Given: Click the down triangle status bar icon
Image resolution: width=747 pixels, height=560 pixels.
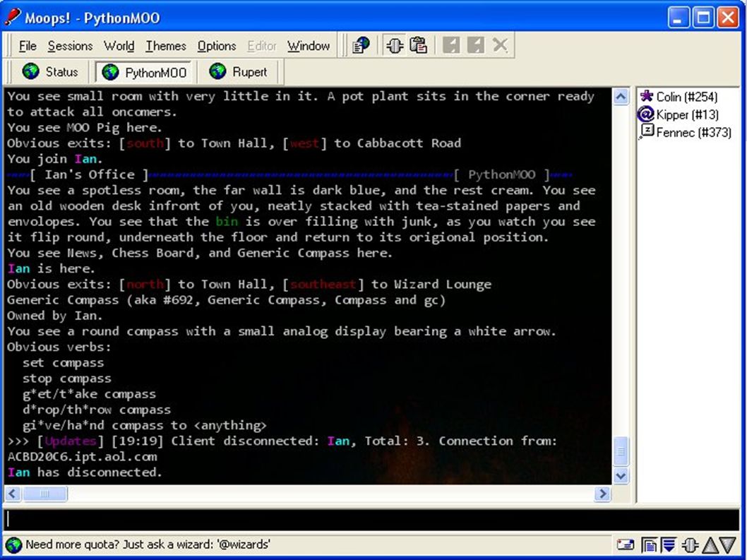Looking at the screenshot, I should click(727, 544).
